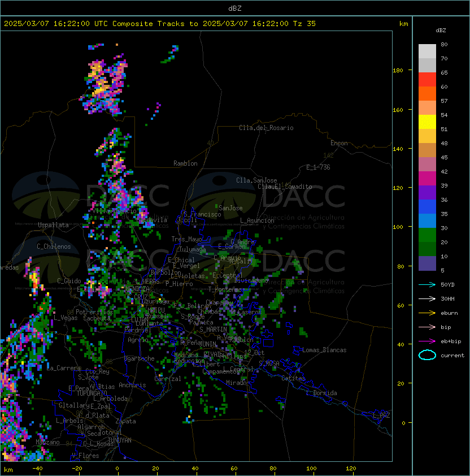Click the C_Chilenos place label
The image size is (470, 476).
tap(54, 246)
